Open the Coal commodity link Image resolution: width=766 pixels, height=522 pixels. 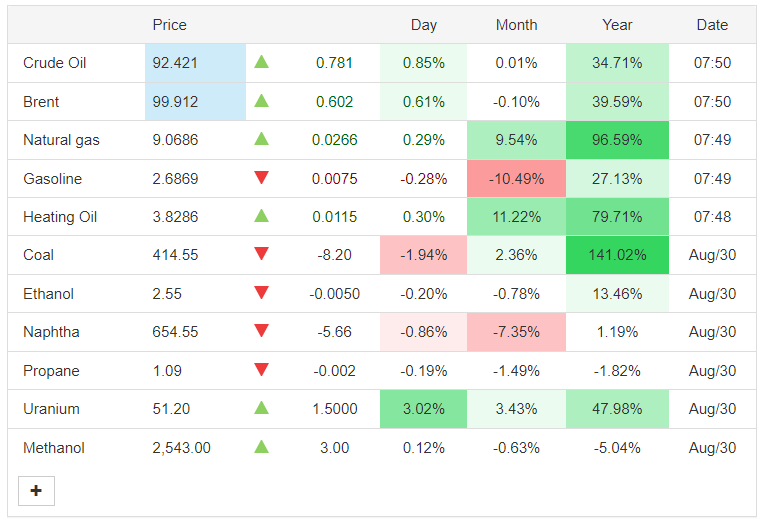(x=38, y=255)
